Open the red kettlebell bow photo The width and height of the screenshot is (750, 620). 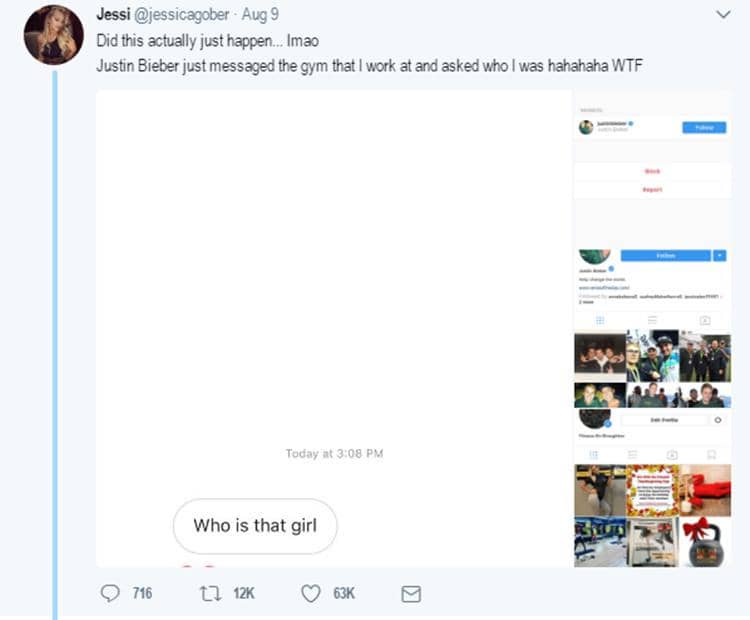[x=706, y=542]
